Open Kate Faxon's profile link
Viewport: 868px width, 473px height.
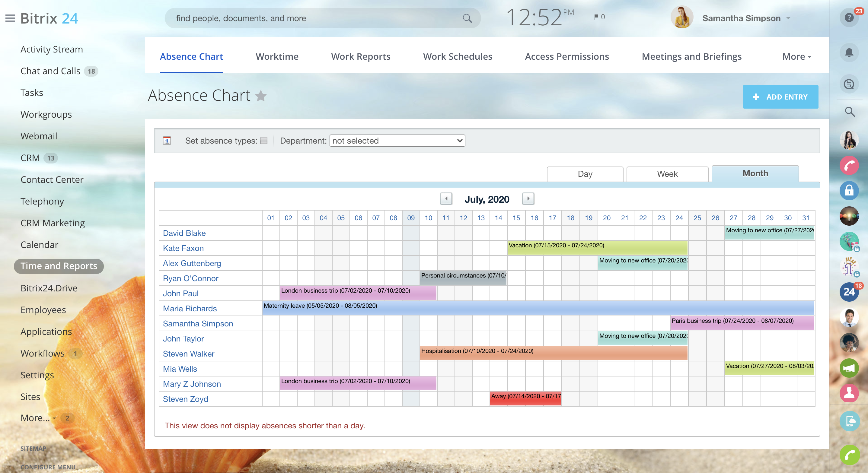[x=183, y=248]
